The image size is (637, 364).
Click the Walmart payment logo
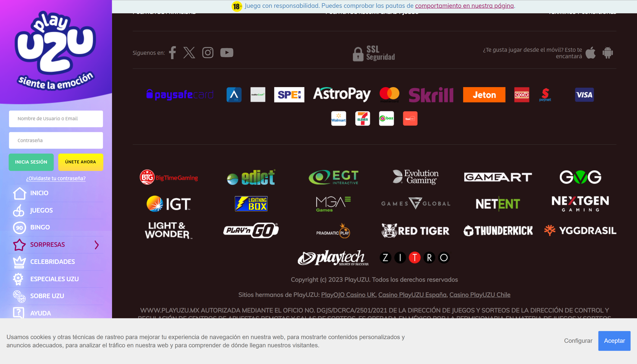pyautogui.click(x=339, y=119)
